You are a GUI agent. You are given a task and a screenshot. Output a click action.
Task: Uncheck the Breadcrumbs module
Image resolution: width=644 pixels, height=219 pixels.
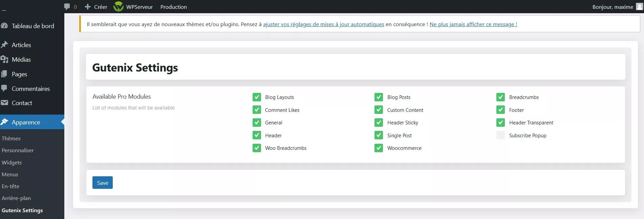(500, 97)
